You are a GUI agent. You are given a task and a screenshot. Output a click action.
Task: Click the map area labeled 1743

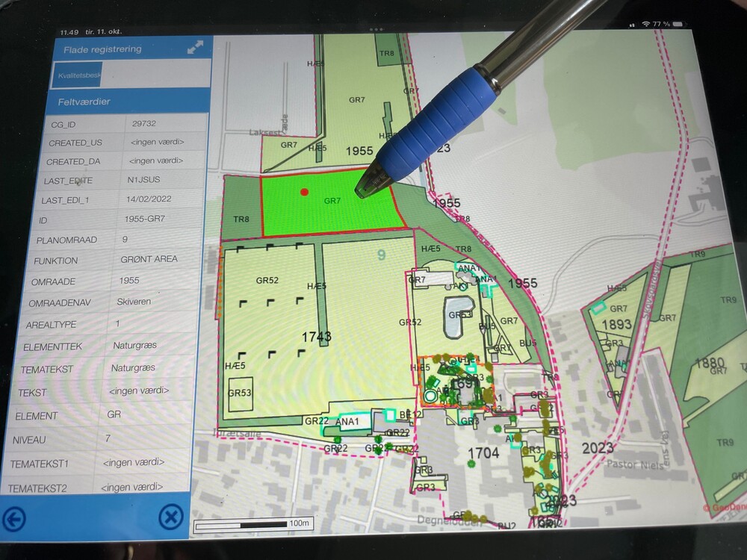[x=317, y=336]
